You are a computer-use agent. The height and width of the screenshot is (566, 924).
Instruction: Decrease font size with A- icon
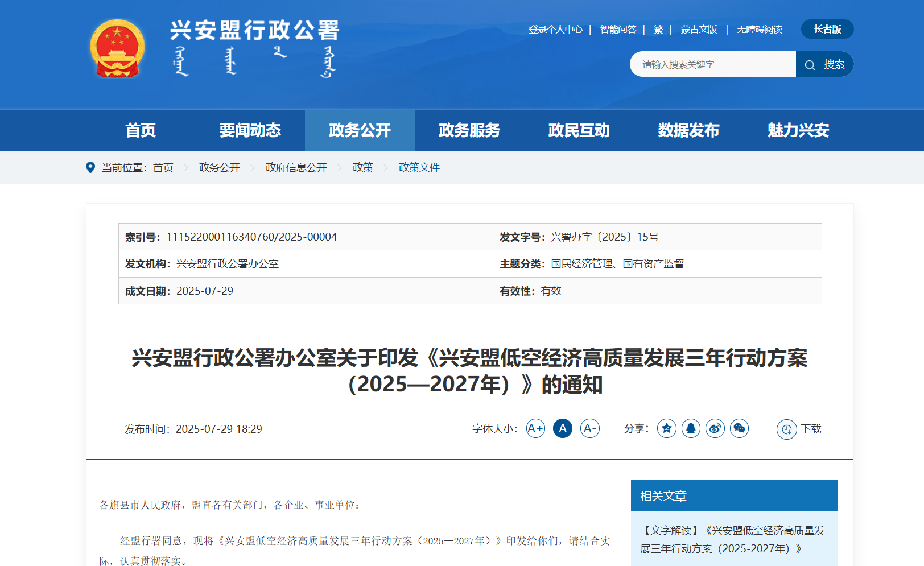589,428
